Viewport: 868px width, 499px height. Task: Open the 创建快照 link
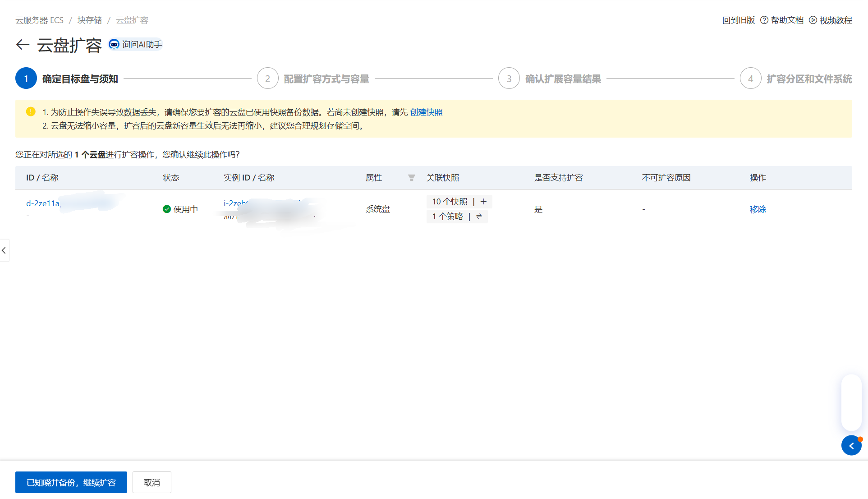pos(426,112)
